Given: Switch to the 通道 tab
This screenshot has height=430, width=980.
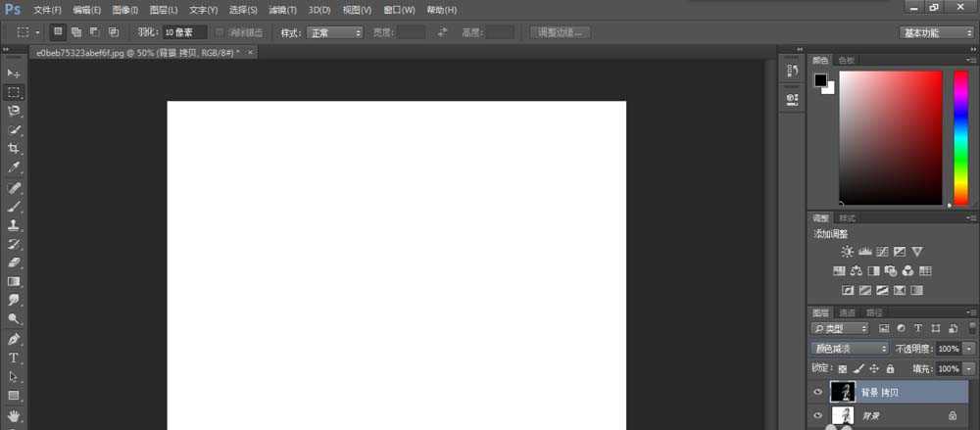Looking at the screenshot, I should (847, 312).
